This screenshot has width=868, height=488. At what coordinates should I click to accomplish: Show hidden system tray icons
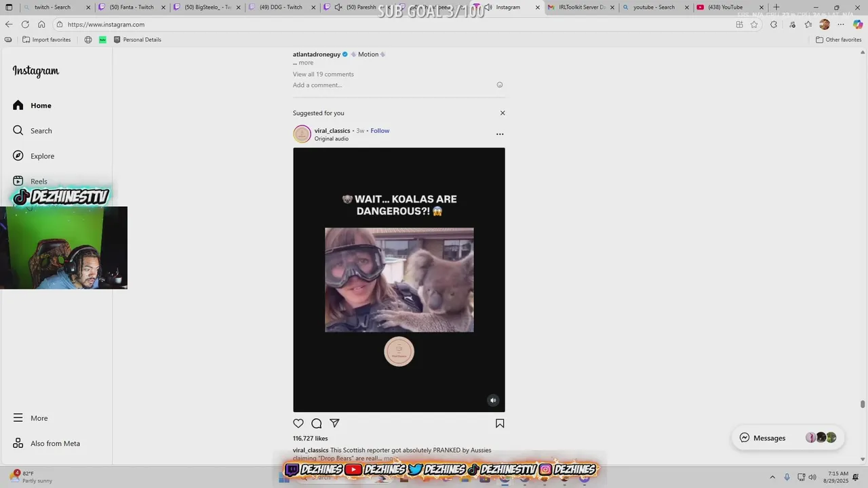[772, 477]
